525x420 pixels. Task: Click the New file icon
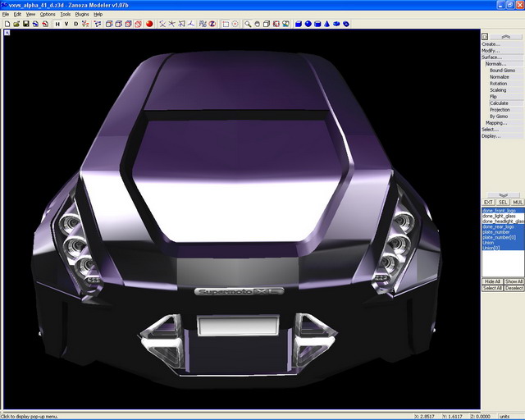click(x=7, y=24)
